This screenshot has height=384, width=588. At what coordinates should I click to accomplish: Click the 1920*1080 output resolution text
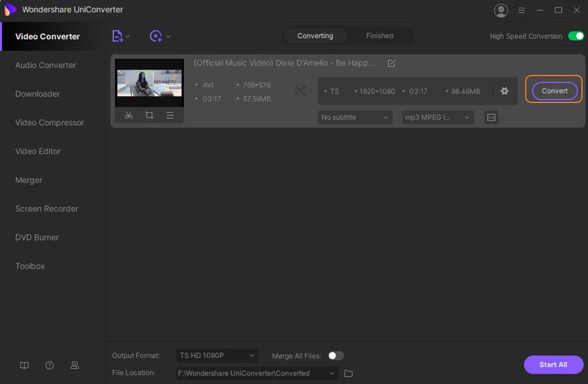click(x=377, y=91)
